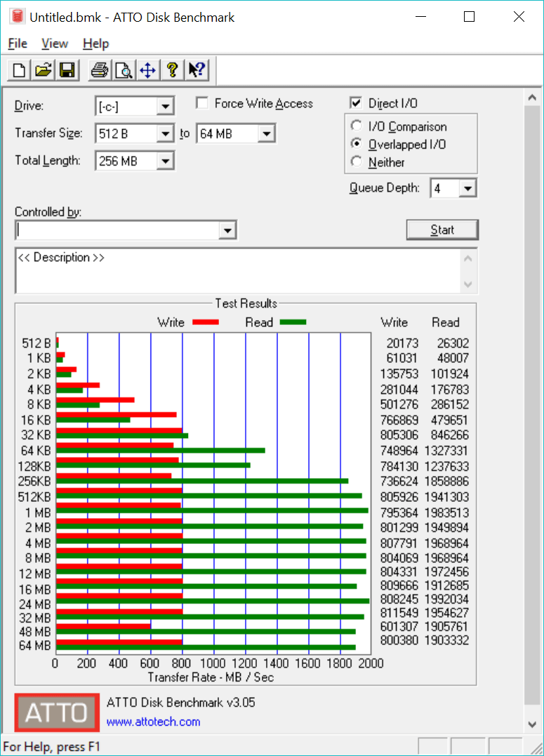Uncheck the Direct I/O checkbox

356,102
